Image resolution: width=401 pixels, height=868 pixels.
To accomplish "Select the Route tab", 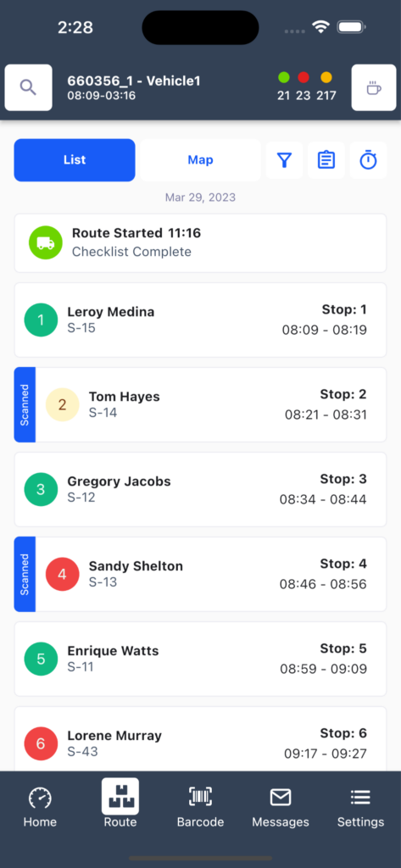I will pos(120,804).
